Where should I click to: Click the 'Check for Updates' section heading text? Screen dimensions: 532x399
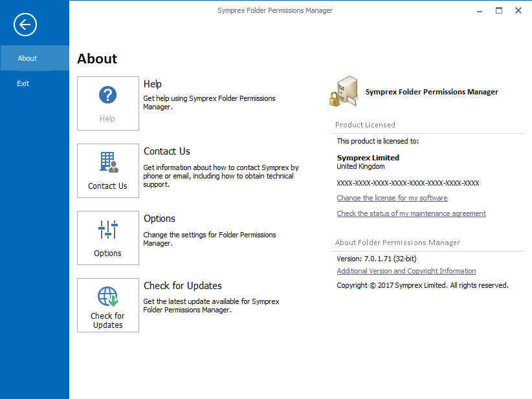tap(183, 286)
